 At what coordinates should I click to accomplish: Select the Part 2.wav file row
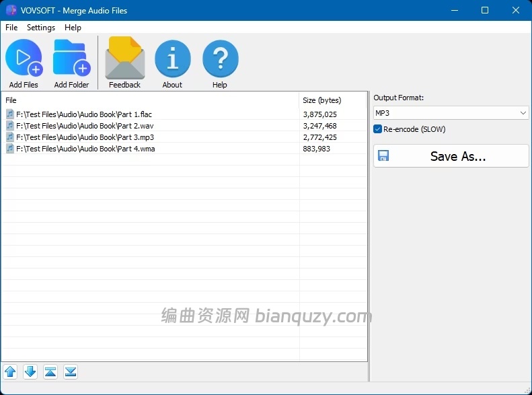pyautogui.click(x=184, y=126)
